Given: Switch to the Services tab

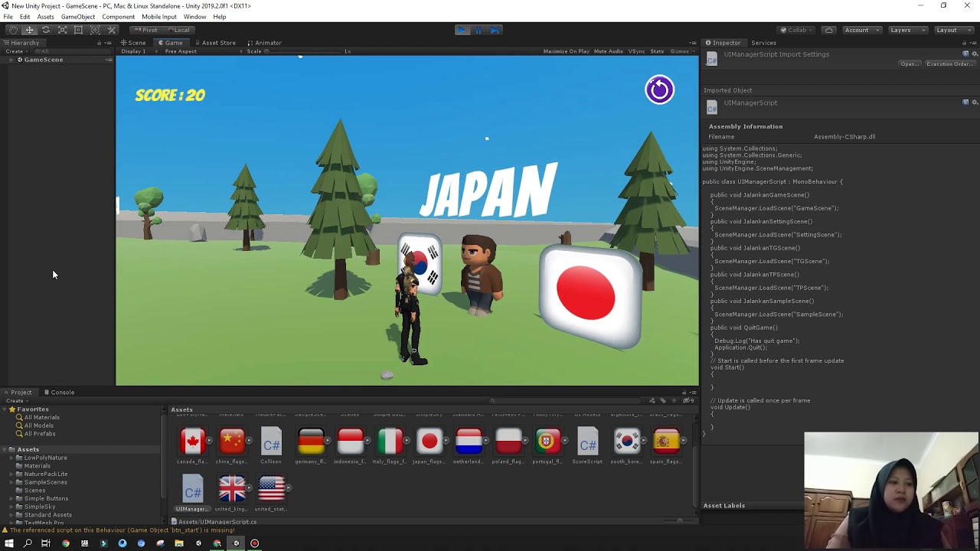Looking at the screenshot, I should point(763,43).
